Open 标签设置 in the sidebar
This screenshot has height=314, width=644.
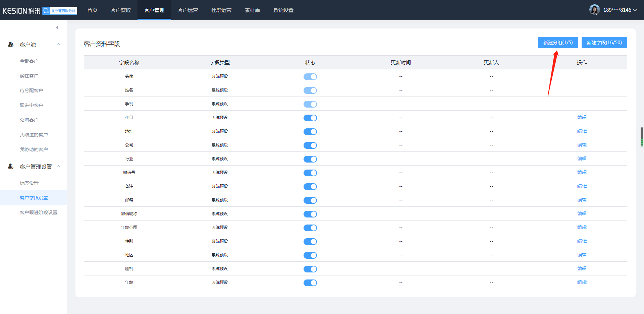pyautogui.click(x=29, y=183)
